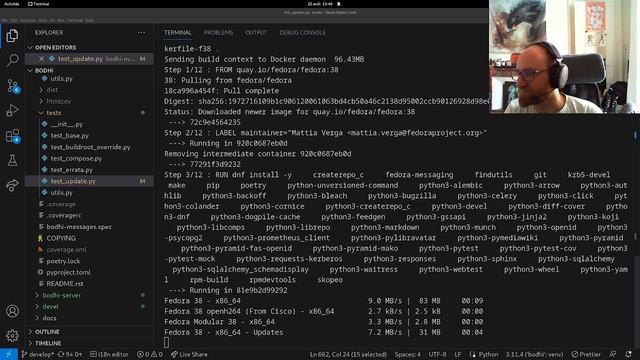
Task: Open GNOME Activities overview
Action: 11,4
